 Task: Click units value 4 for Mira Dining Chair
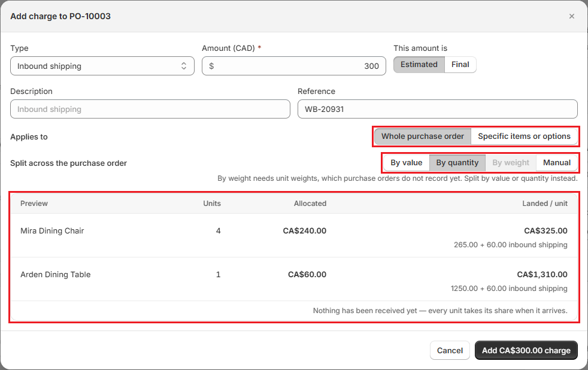coord(218,231)
